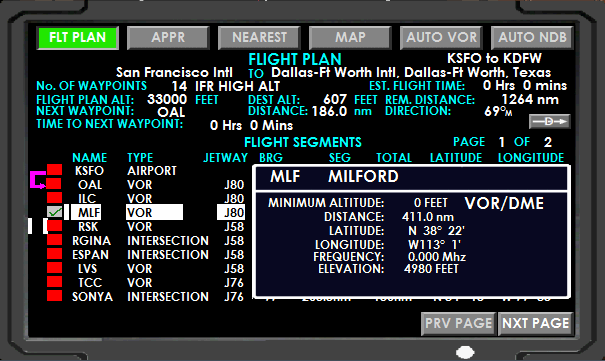Click the PRV PAGE button
Viewport: 605px width, 361px height.
(x=458, y=323)
